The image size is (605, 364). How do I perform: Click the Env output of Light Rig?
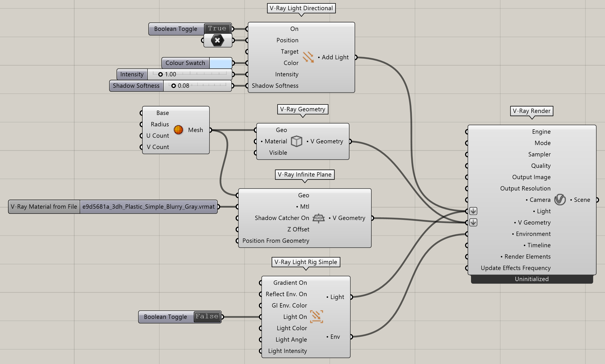[x=335, y=337]
